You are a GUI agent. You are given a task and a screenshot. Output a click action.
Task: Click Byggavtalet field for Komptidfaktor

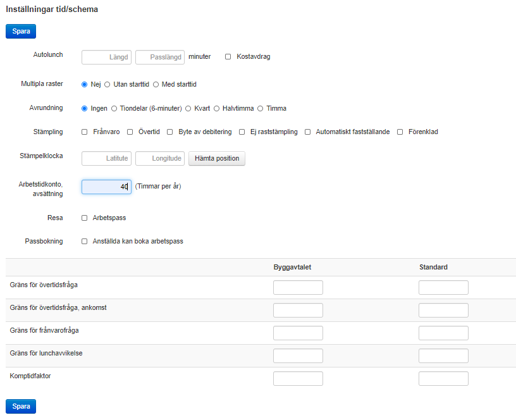tap(298, 378)
